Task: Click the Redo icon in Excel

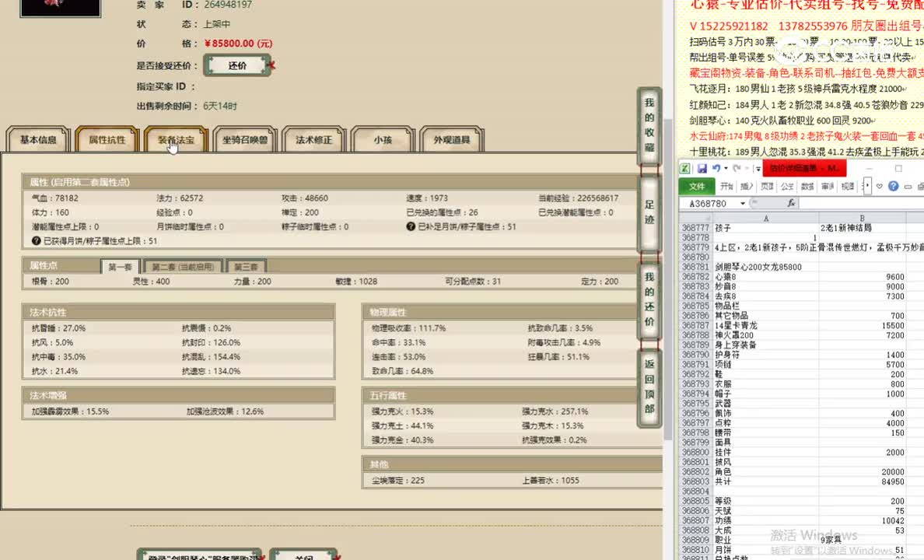Action: pyautogui.click(x=737, y=170)
